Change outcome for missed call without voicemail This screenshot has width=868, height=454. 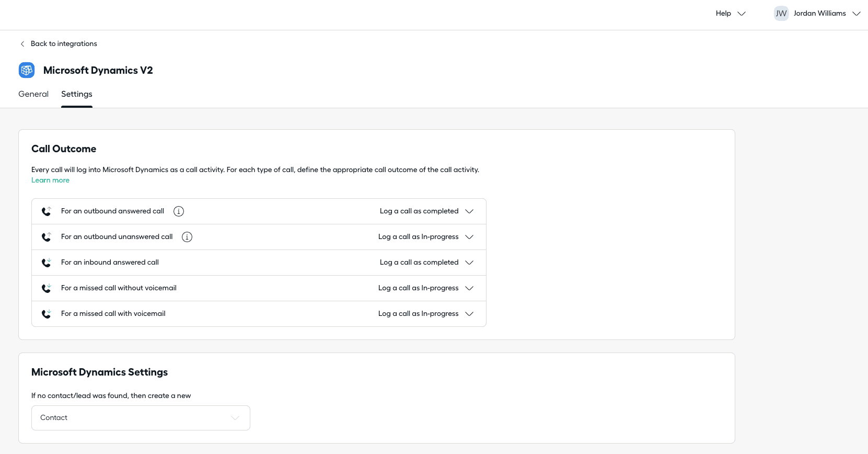click(x=425, y=288)
